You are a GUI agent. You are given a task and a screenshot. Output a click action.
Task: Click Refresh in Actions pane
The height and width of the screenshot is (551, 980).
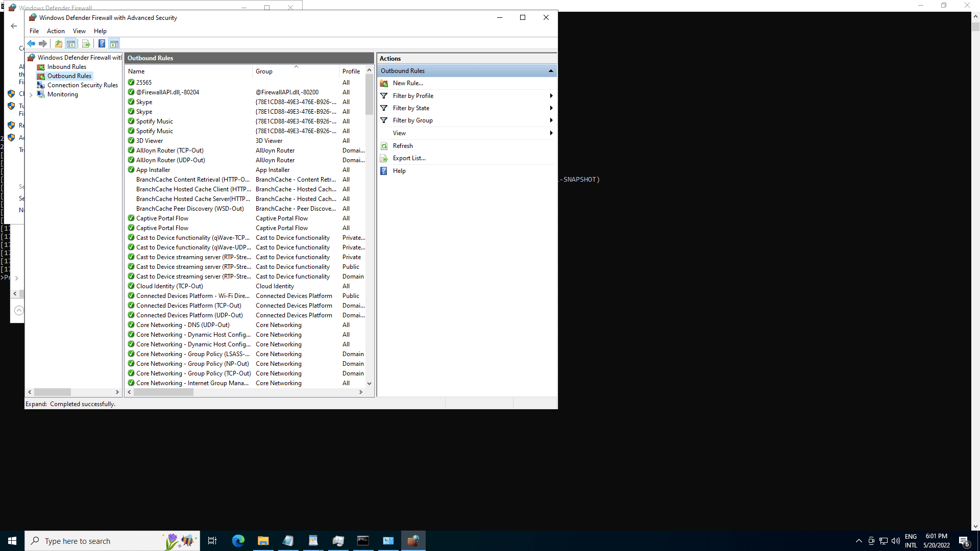click(402, 146)
